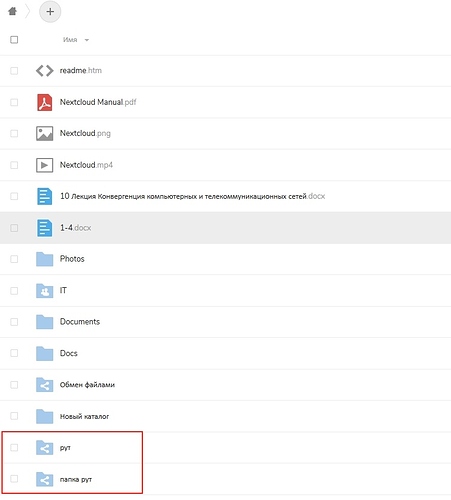
Task: Click the Имя column header
Action: click(70, 40)
